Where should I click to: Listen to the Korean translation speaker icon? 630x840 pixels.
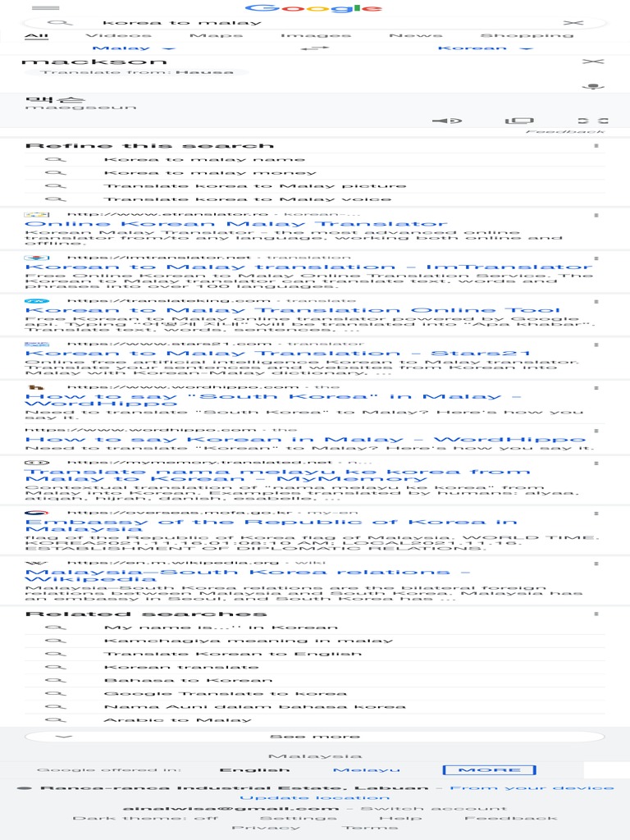point(447,121)
